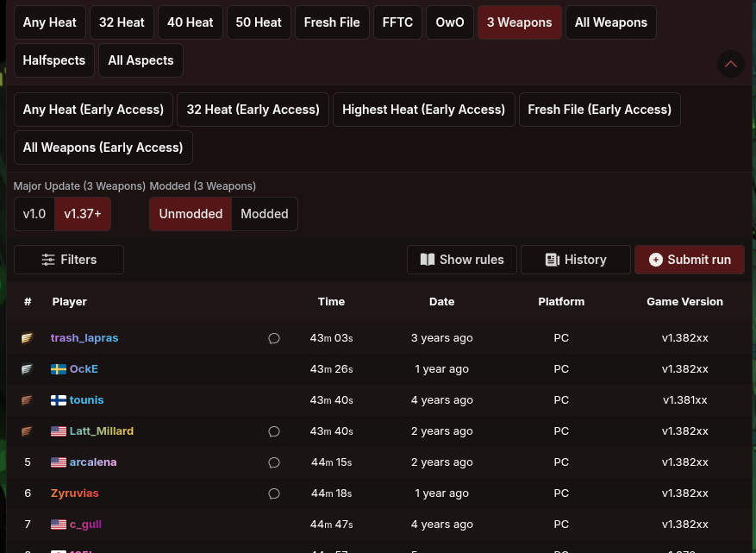Open All Weapons (Early Access) category
756x553 pixels.
coord(103,148)
